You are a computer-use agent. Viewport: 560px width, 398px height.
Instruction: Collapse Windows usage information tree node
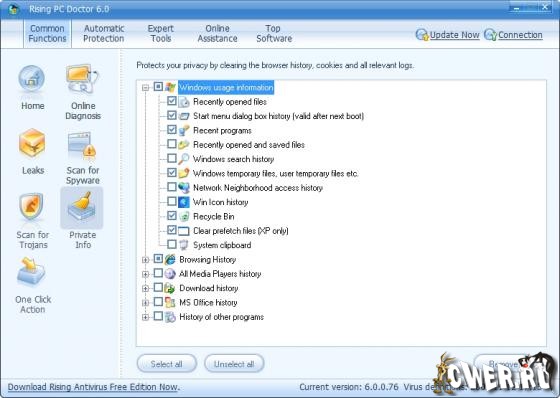tap(145, 88)
